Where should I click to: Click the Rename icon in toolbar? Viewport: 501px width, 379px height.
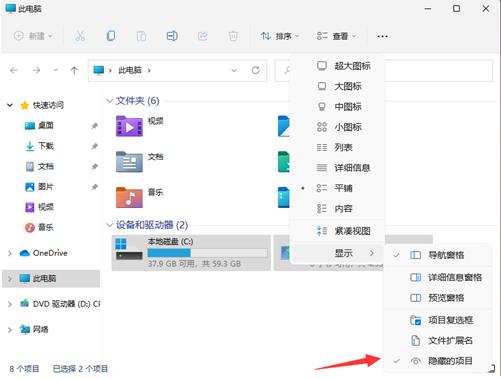click(172, 36)
